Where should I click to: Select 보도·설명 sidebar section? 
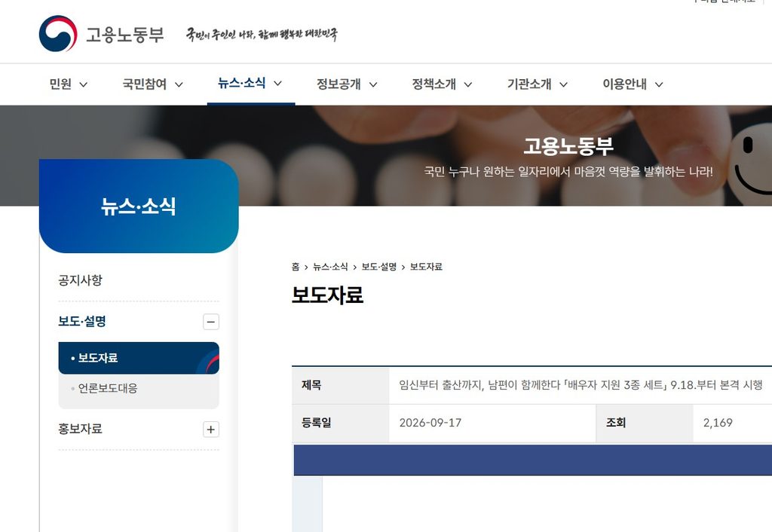82,321
